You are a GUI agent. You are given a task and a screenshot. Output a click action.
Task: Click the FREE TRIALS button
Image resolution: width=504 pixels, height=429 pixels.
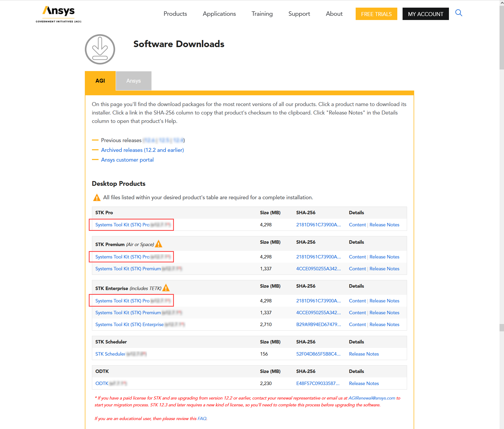point(376,14)
